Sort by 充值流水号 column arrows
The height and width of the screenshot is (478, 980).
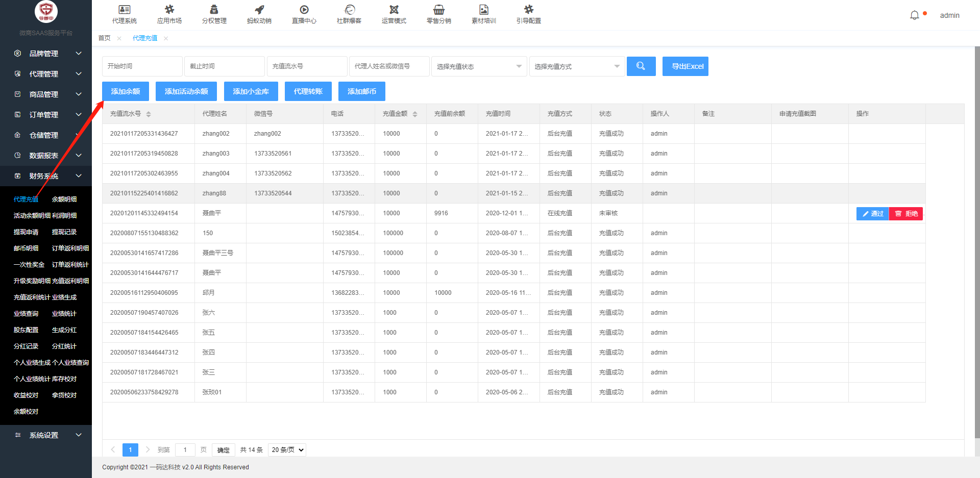(149, 114)
